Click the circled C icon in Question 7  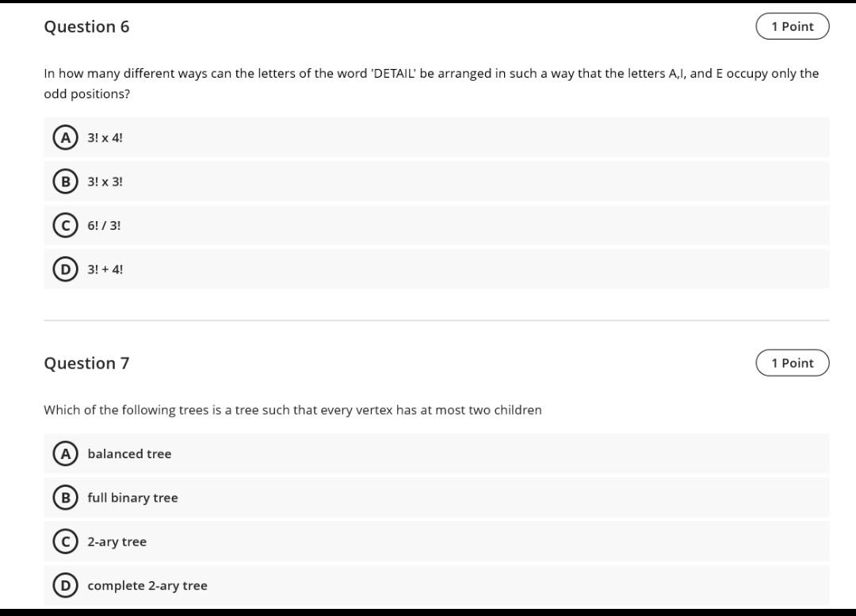(x=65, y=541)
